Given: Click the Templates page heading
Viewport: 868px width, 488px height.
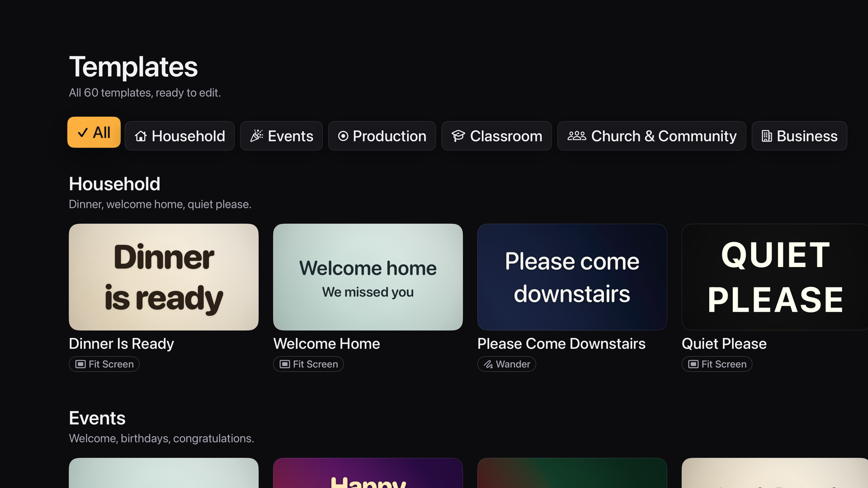Looking at the screenshot, I should 133,67.
